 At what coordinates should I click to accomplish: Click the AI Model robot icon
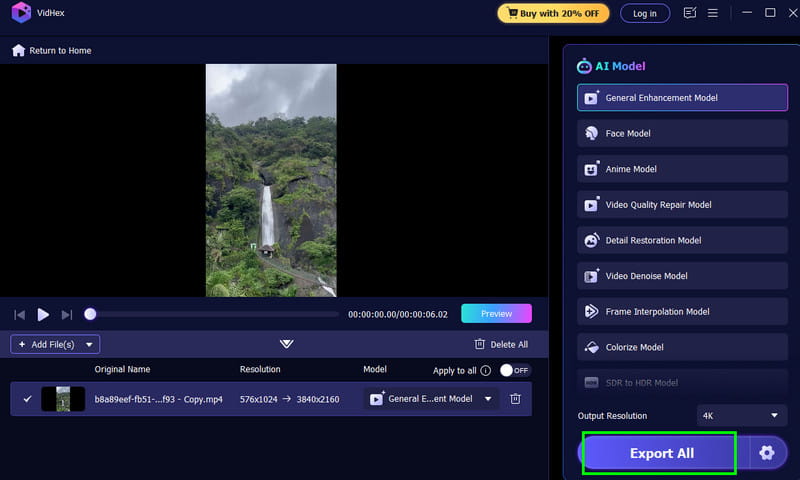click(584, 66)
